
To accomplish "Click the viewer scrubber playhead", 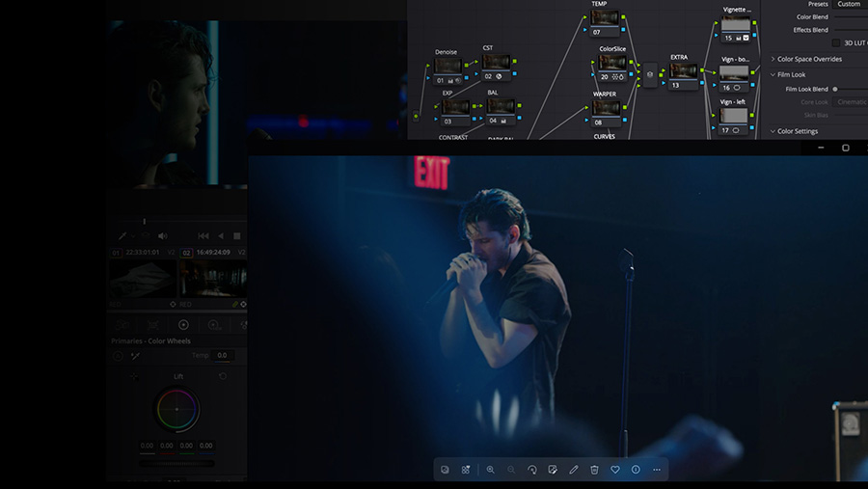I will (x=145, y=221).
